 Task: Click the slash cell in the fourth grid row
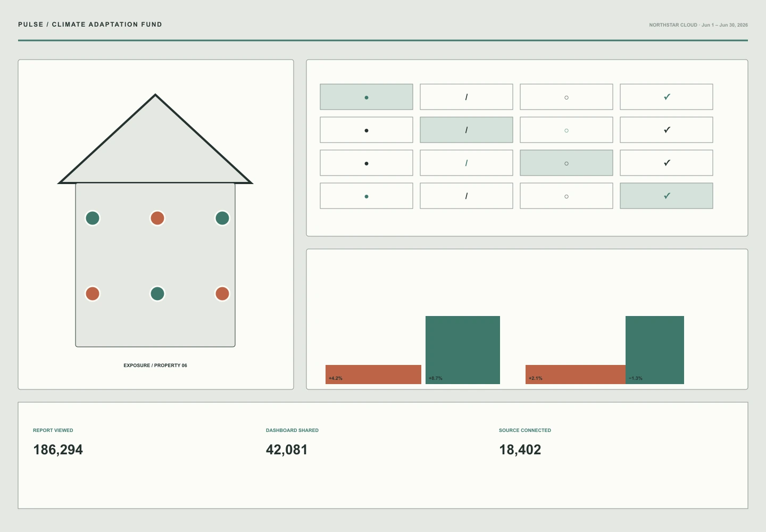(467, 196)
